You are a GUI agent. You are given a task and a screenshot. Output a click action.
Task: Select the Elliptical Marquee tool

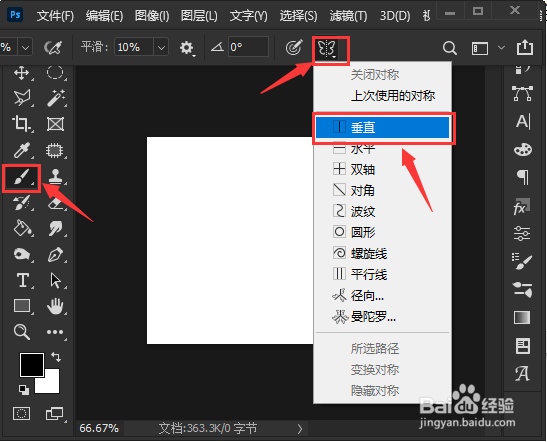tap(55, 73)
